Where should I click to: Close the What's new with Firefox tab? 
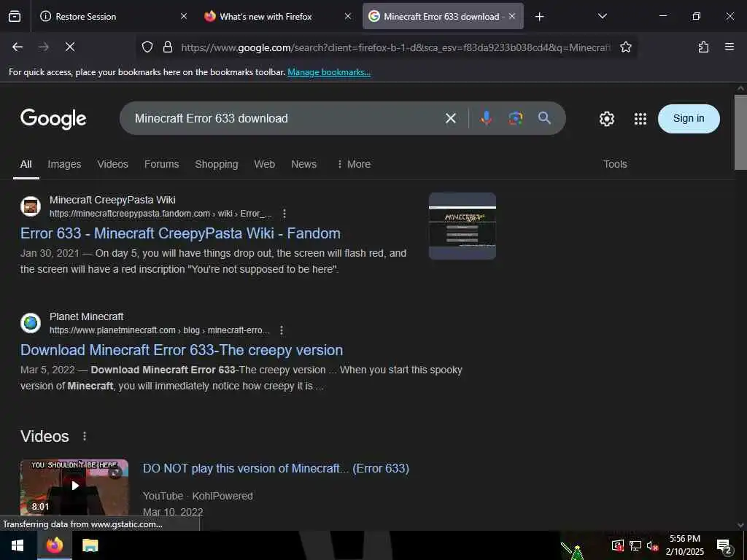pos(348,16)
